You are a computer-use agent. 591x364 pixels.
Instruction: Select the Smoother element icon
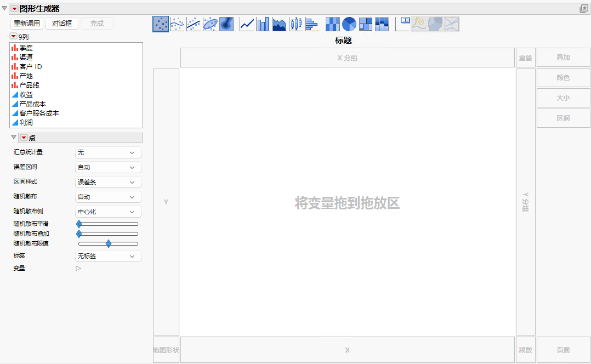[177, 24]
